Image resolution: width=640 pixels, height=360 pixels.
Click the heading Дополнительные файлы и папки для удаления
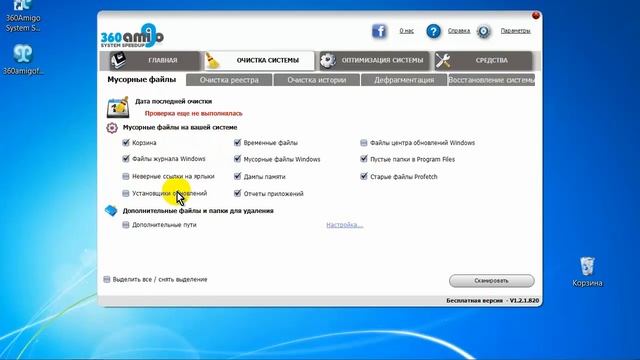click(198, 211)
